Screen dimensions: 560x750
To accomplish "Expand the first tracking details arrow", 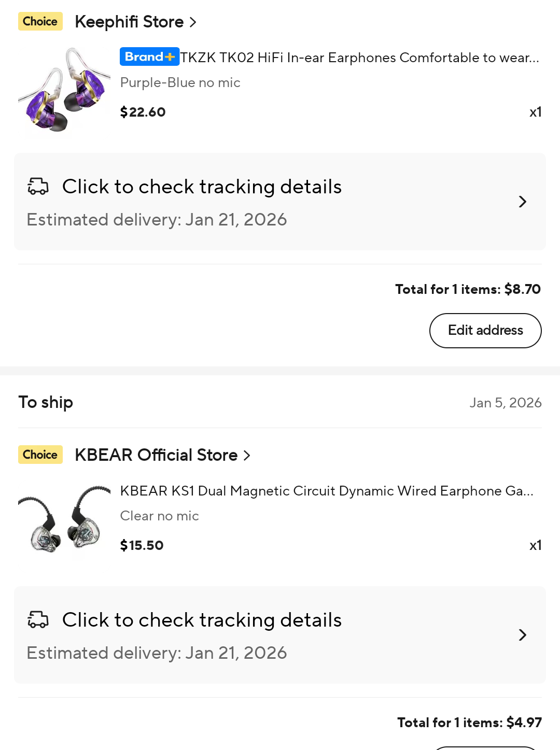I will click(x=522, y=202).
